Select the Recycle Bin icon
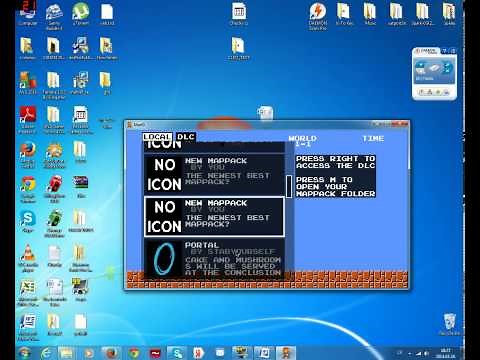 tap(450, 324)
